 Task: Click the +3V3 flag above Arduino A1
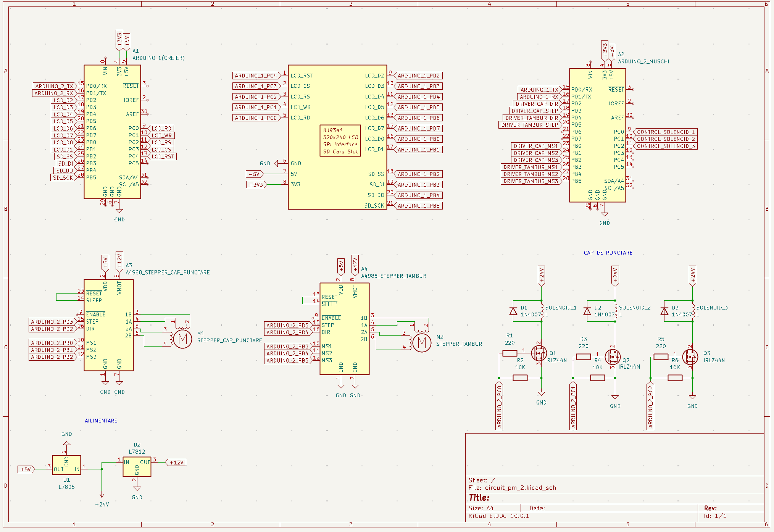[119, 40]
